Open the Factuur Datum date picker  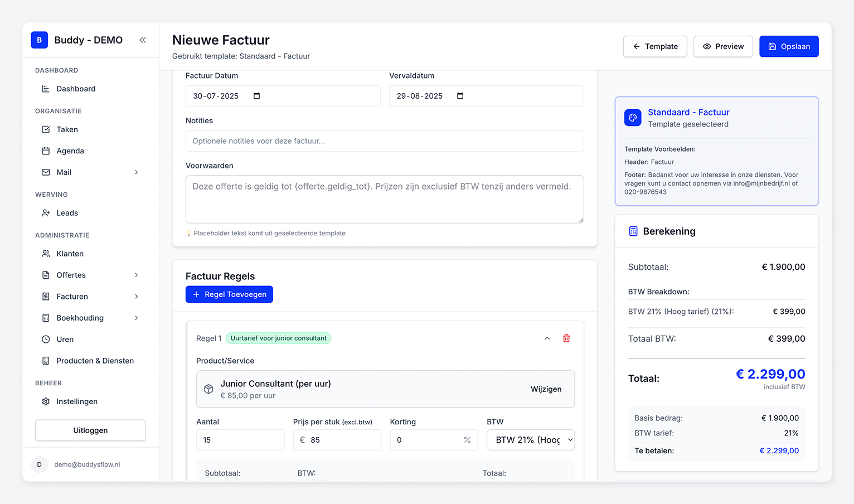click(256, 95)
